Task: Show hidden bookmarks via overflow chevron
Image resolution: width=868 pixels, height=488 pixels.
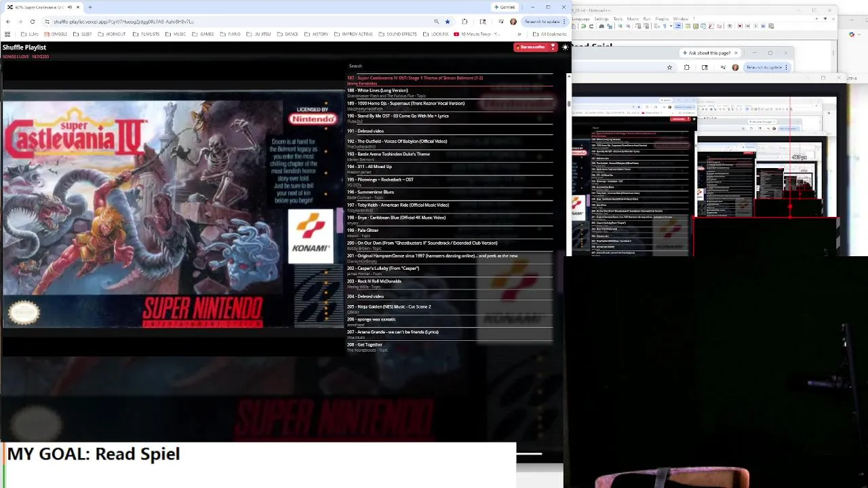Action: (519, 34)
